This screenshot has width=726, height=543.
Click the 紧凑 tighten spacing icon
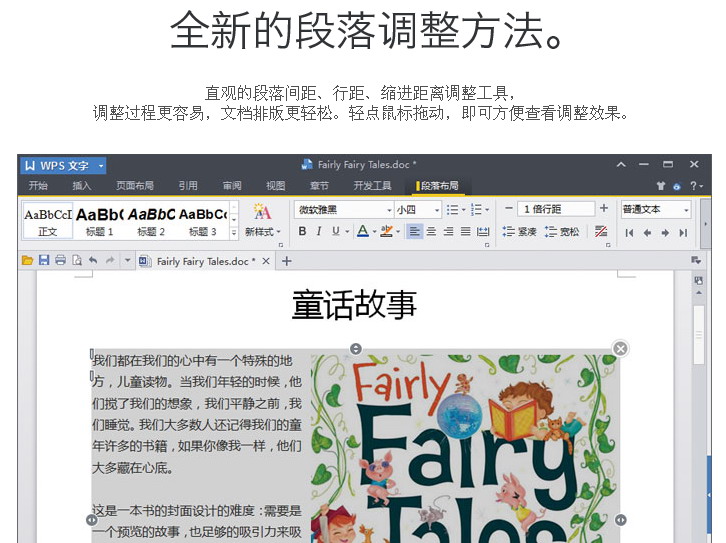[519, 232]
